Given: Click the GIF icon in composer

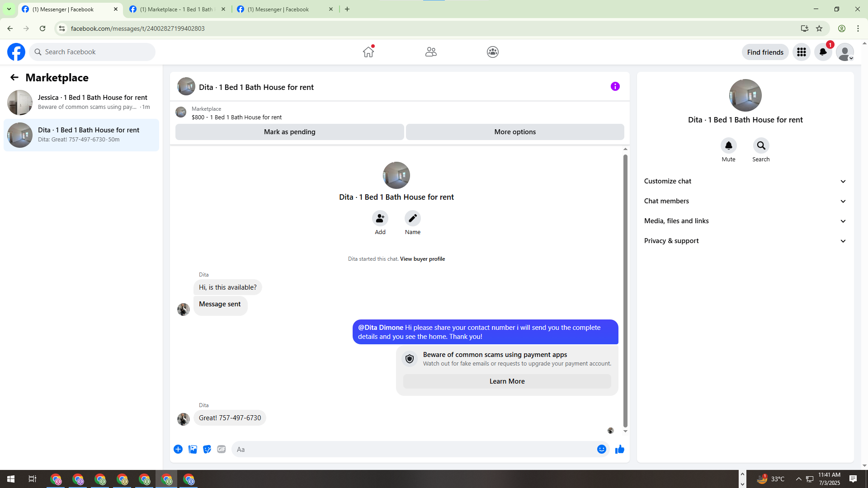Looking at the screenshot, I should 221,449.
